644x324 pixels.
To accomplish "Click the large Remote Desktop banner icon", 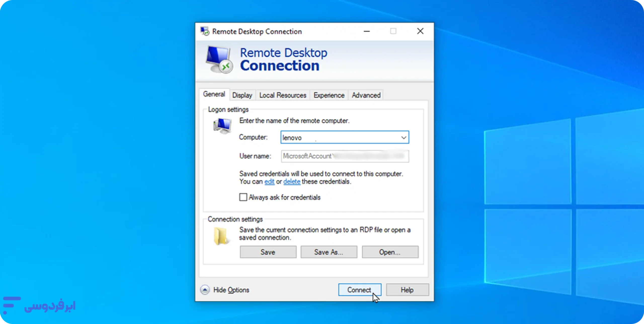I will point(219,60).
